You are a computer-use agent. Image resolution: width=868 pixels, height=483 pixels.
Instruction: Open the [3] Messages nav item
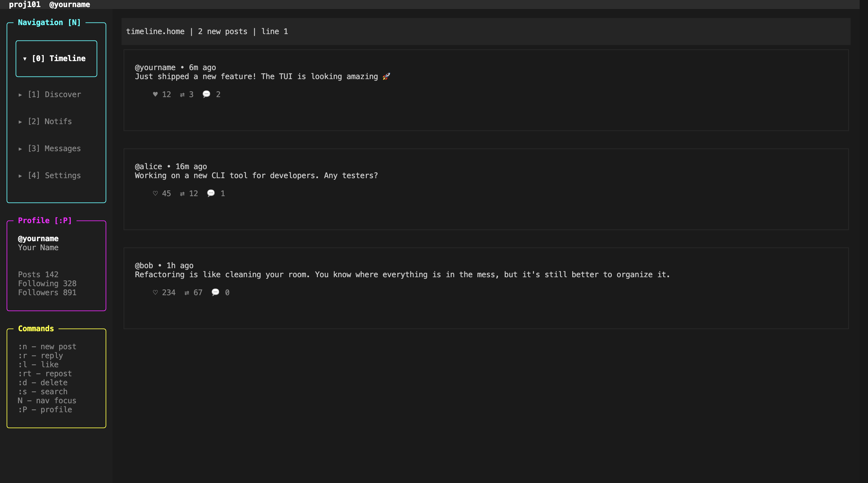(54, 149)
